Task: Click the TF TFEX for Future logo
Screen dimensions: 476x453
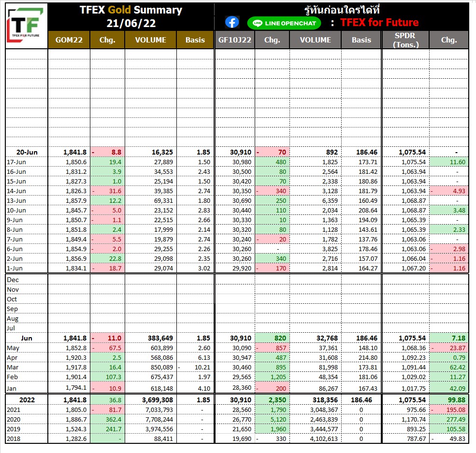Action: pos(26,26)
